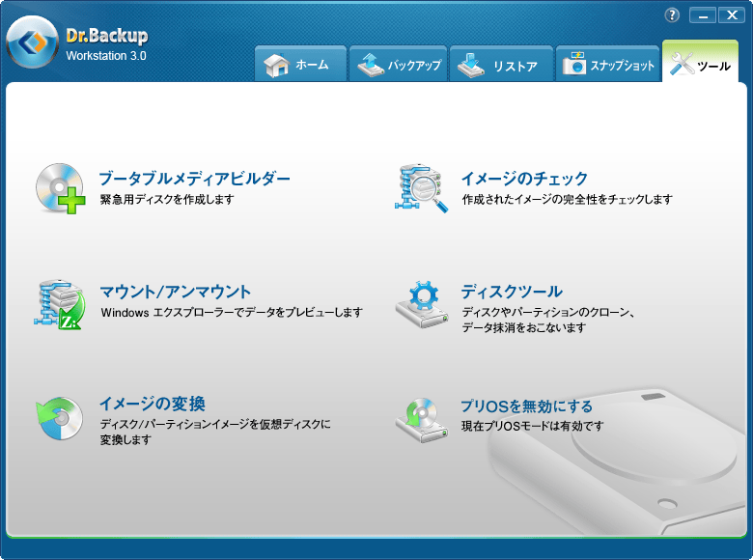Click text Windows エクスプローラーでデータをプレビューします
Viewport: 753px width, 560px height.
pyautogui.click(x=232, y=313)
